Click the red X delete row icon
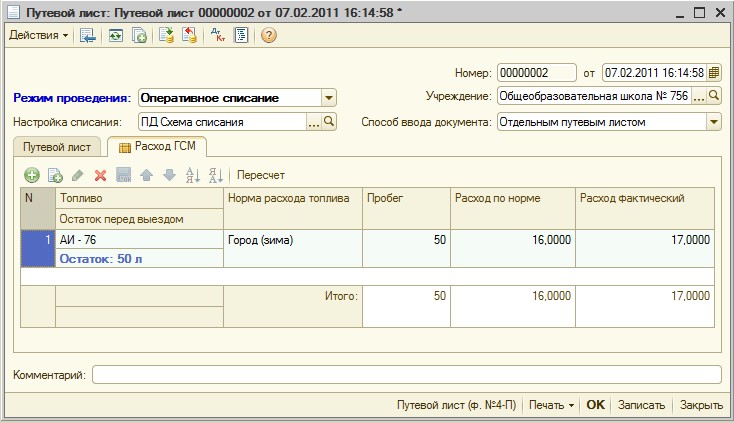The height and width of the screenshot is (423, 734). pos(100,175)
